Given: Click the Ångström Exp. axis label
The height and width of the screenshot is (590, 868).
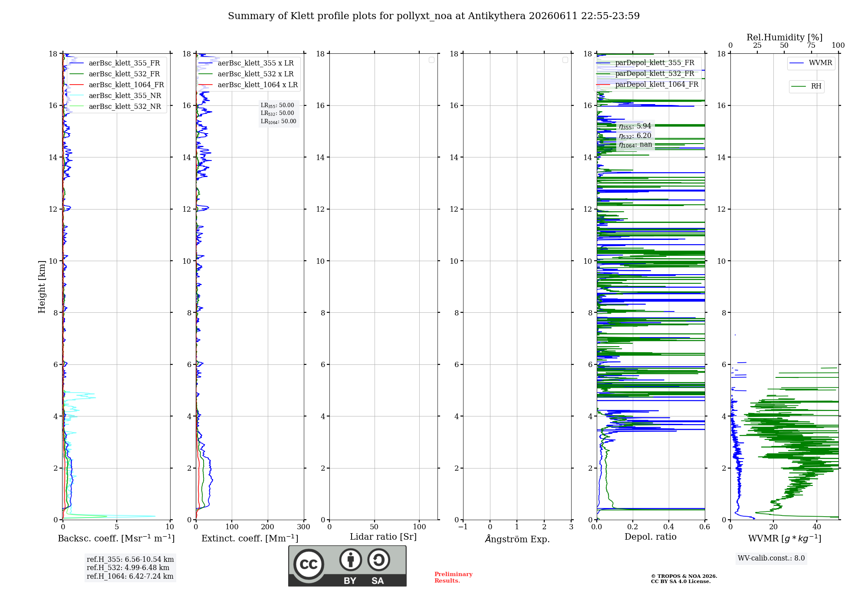Looking at the screenshot, I should tap(517, 539).
